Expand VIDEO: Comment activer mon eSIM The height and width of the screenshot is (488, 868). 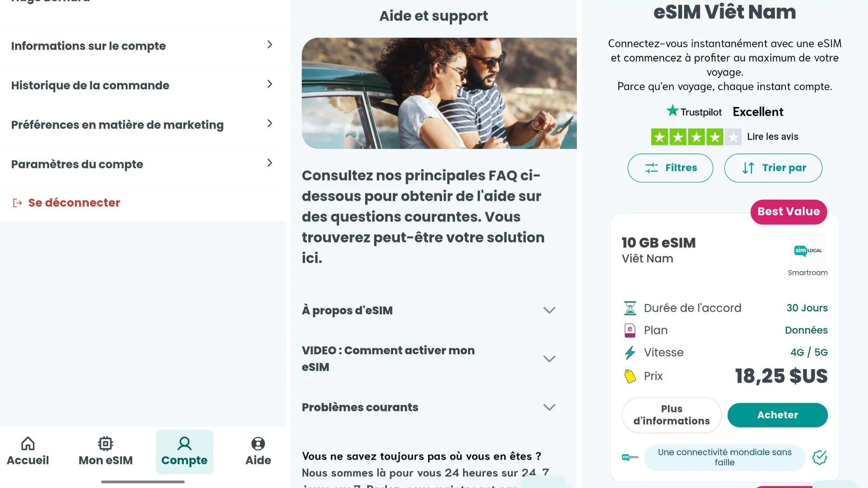(x=549, y=359)
